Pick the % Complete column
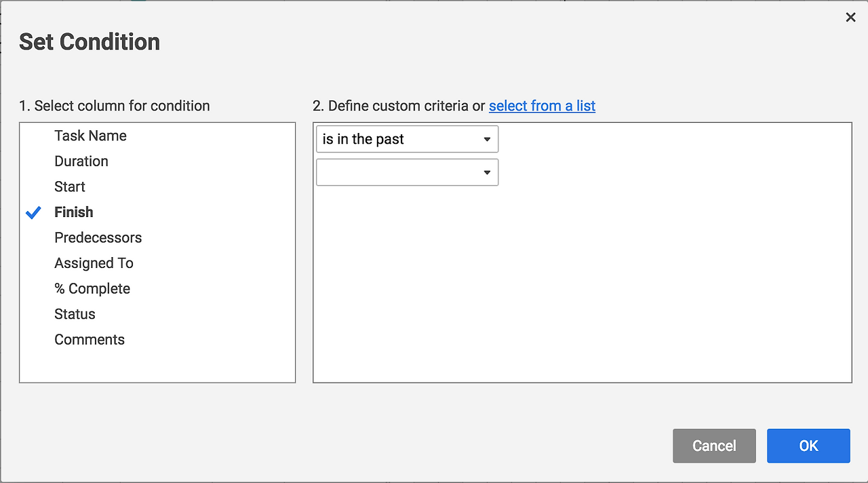This screenshot has width=868, height=483. coord(92,289)
